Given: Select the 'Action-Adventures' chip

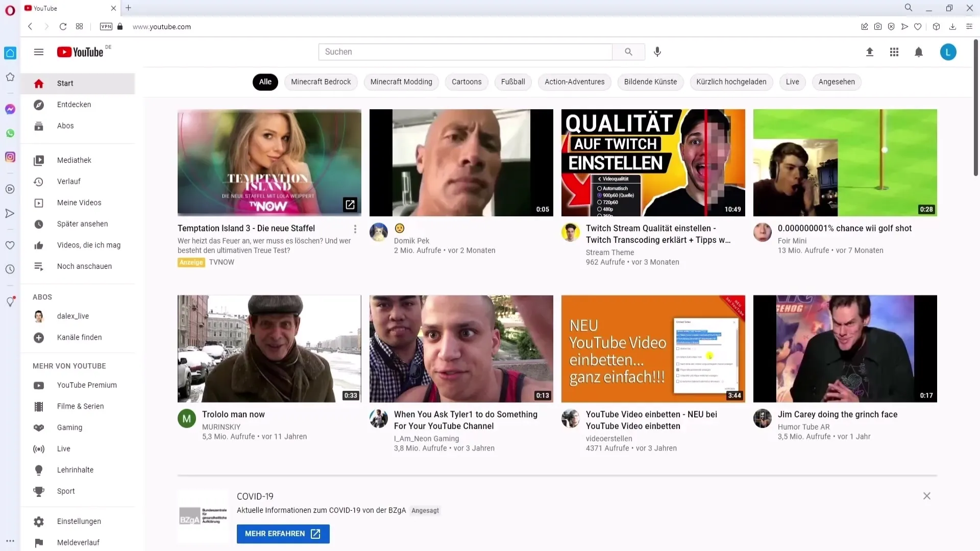Looking at the screenshot, I should click(574, 82).
